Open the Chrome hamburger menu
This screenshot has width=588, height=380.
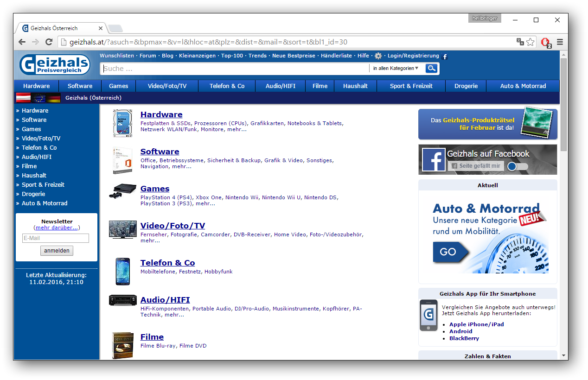point(560,42)
